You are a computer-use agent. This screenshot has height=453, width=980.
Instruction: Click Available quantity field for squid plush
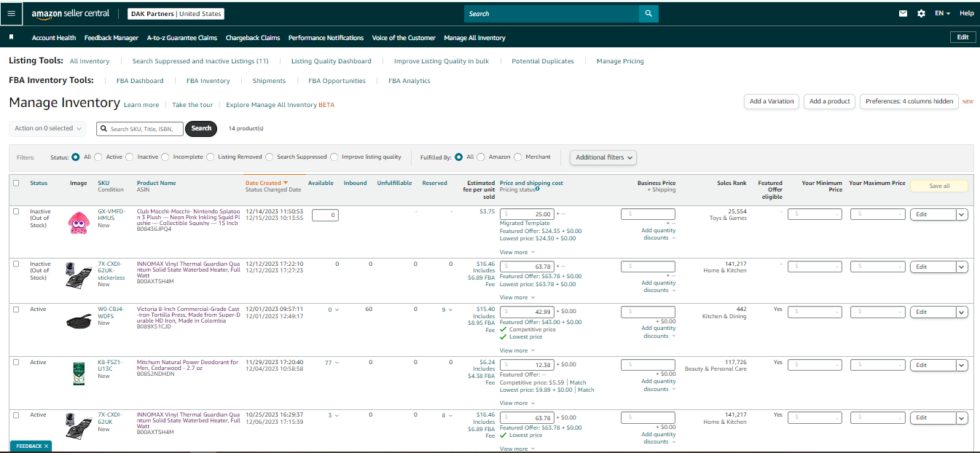pyautogui.click(x=325, y=215)
